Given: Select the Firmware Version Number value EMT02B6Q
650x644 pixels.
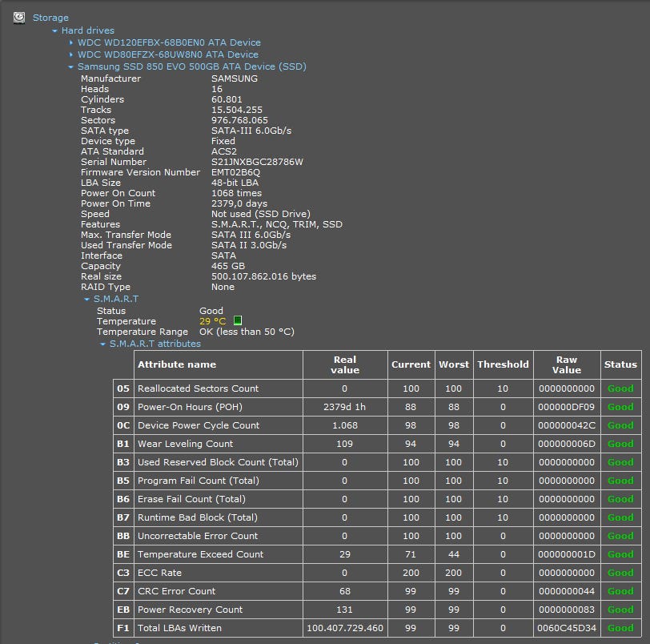Looking at the screenshot, I should coord(235,172).
